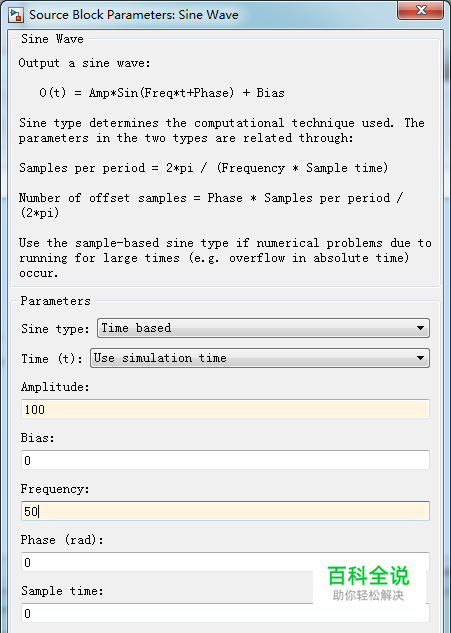
Task: Select the Frequency field containing 50
Action: pyautogui.click(x=225, y=511)
